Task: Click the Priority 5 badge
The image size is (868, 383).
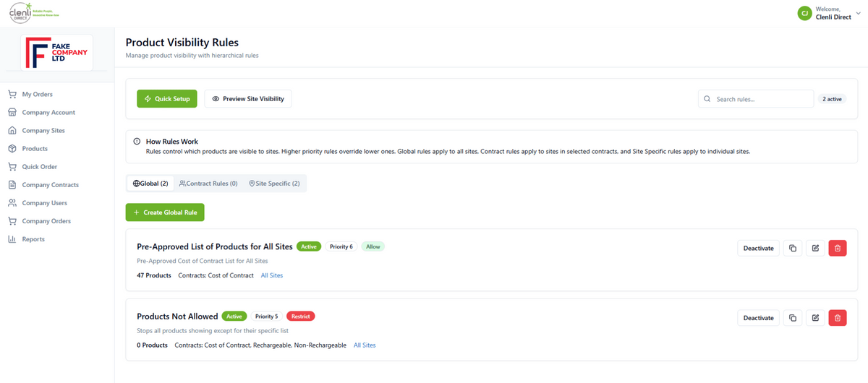Action: coord(267,316)
